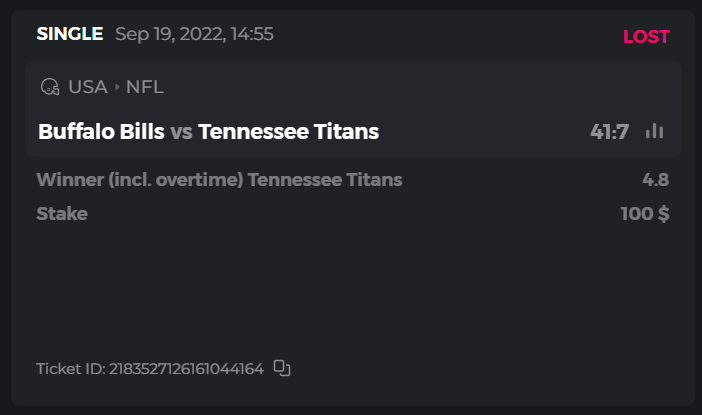This screenshot has width=702, height=415.
Task: Click the American football helmet icon
Action: click(x=49, y=87)
